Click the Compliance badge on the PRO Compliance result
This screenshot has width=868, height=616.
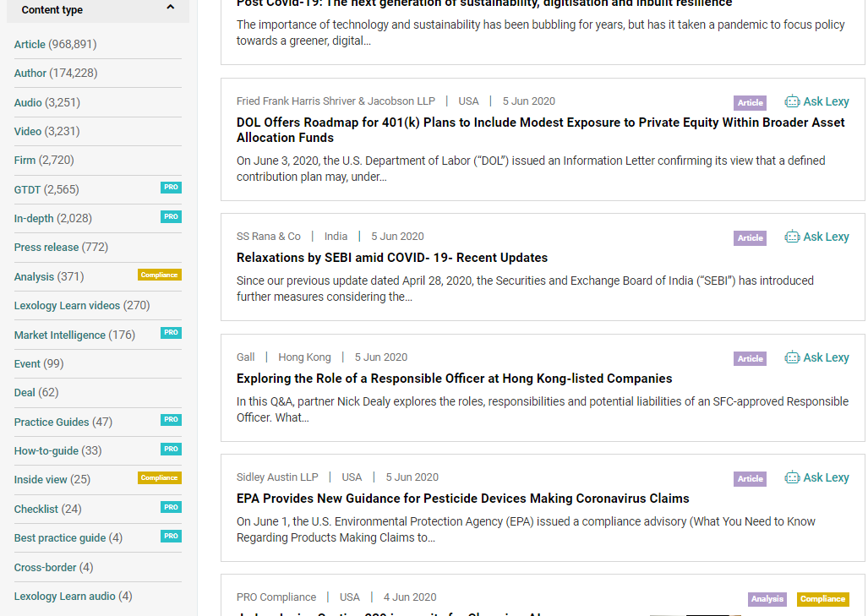point(822,599)
